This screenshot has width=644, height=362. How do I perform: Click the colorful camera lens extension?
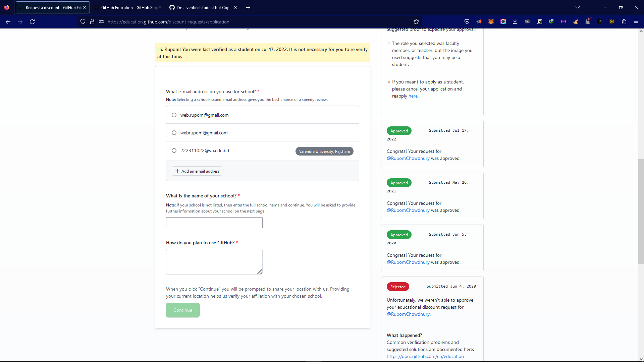503,22
